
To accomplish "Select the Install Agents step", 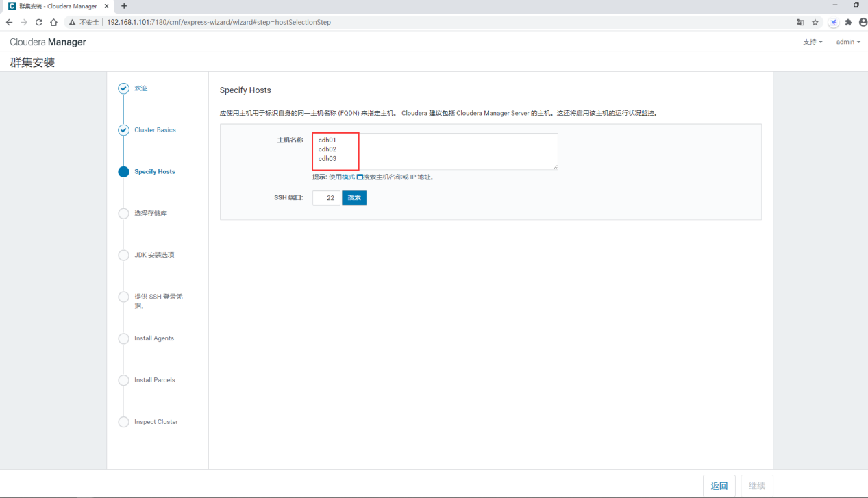I will tap(154, 338).
